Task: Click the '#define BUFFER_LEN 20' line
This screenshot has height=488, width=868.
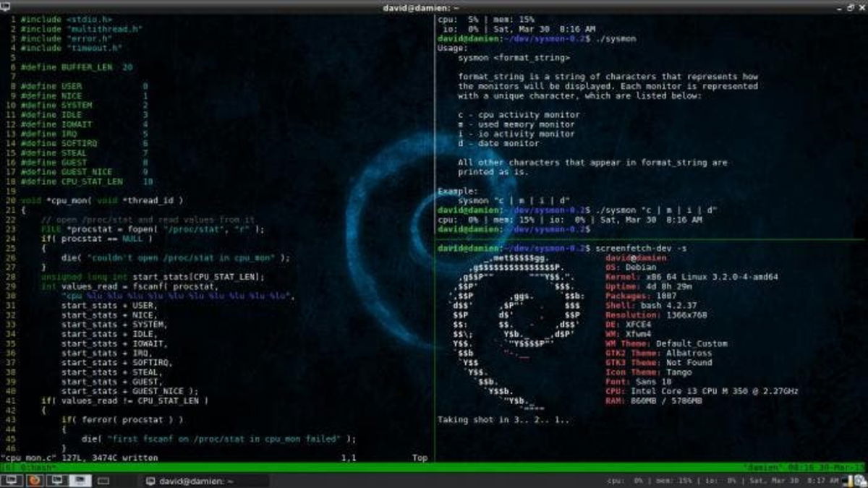Action: pos(77,67)
